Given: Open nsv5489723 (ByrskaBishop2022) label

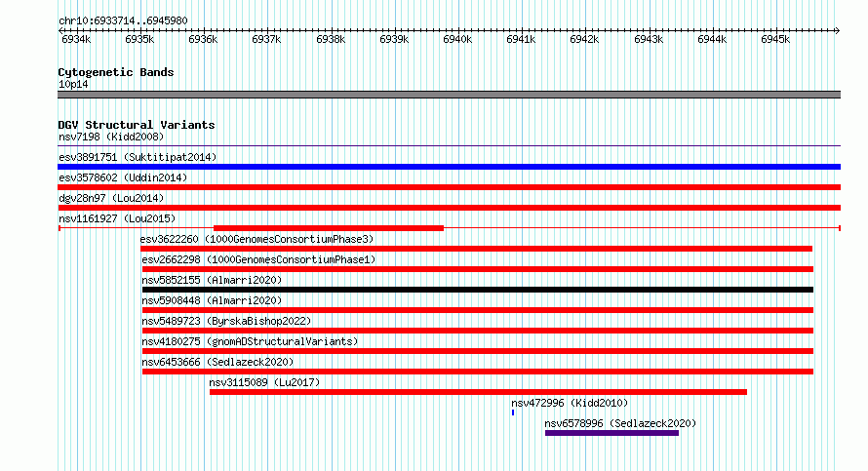Looking at the screenshot, I should [x=226, y=321].
